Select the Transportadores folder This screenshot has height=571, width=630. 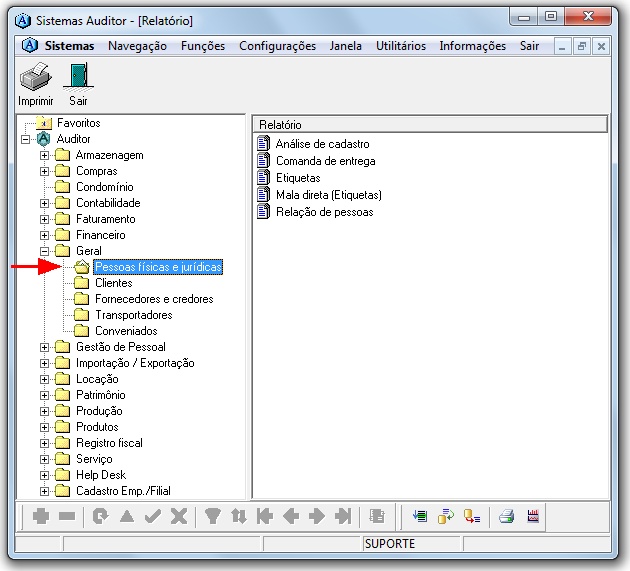tap(134, 315)
